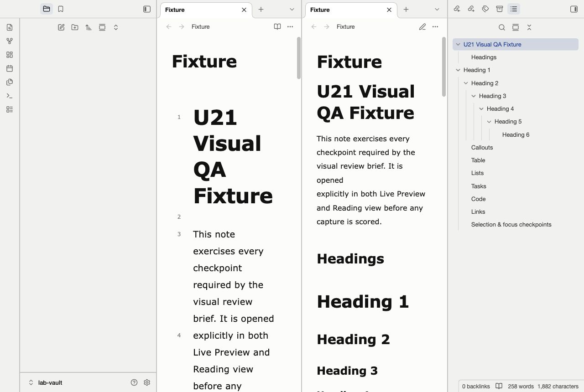The height and width of the screenshot is (392, 584).
Task: Select the left pane's Fixture tab
Action: click(206, 10)
